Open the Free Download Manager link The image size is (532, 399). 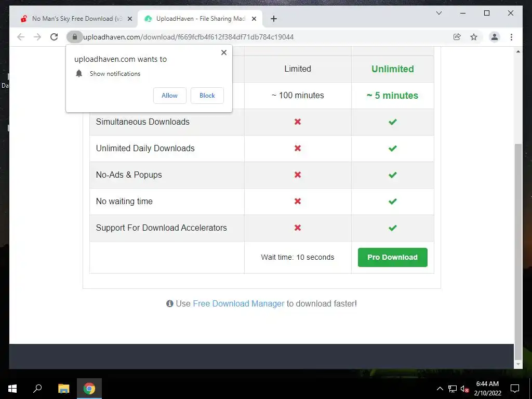pos(238,303)
